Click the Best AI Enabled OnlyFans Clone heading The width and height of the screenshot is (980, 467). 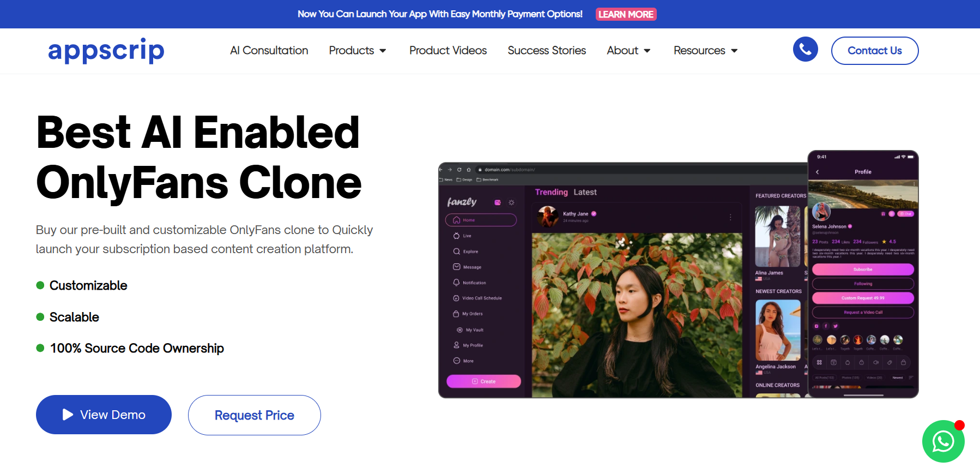tap(199, 157)
